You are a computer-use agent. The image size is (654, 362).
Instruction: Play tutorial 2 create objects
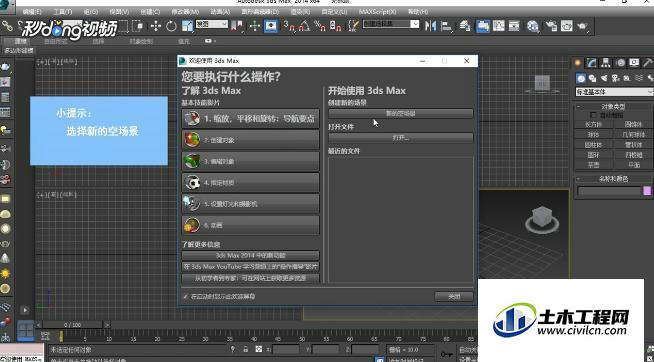point(251,140)
